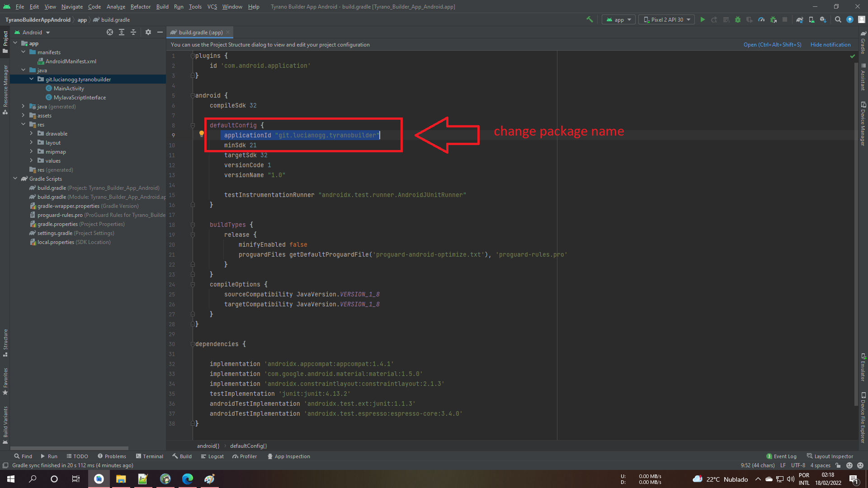
Task: Open the profiler gauge icon in toolbar
Action: pos(761,19)
